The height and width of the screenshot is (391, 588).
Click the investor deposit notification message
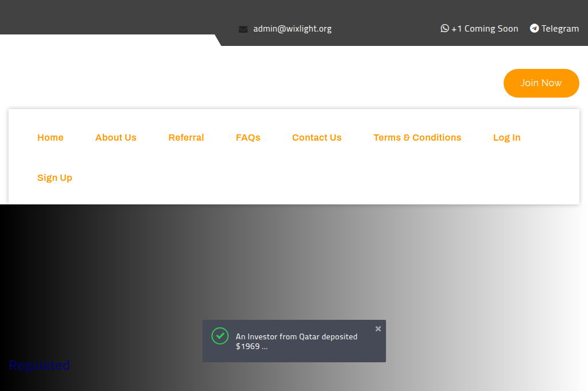coord(296,336)
